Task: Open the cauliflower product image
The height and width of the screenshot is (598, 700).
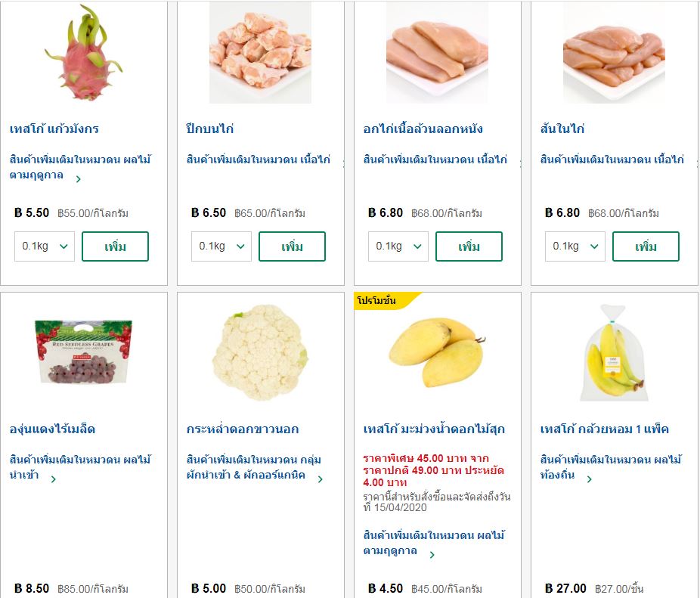Action: (260, 352)
